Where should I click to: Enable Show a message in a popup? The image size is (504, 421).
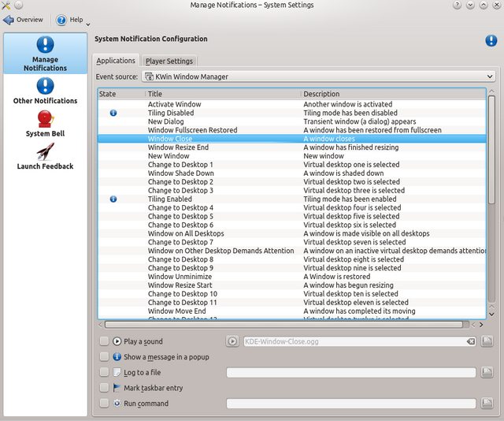[x=104, y=356]
